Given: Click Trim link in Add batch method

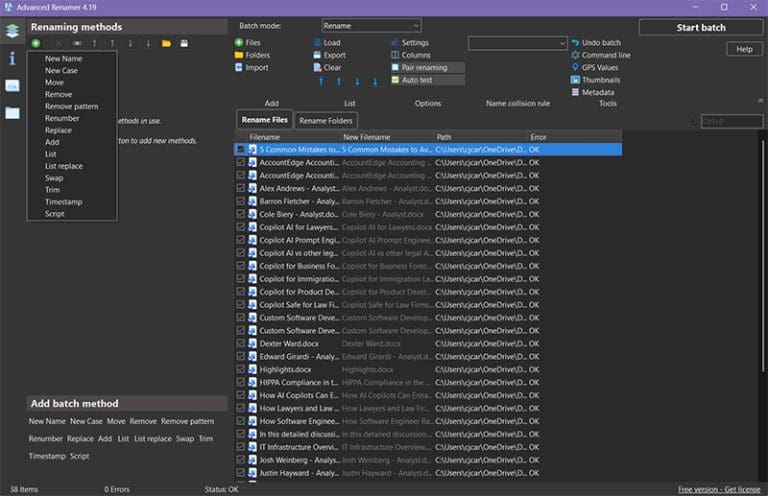Looking at the screenshot, I should [206, 439].
